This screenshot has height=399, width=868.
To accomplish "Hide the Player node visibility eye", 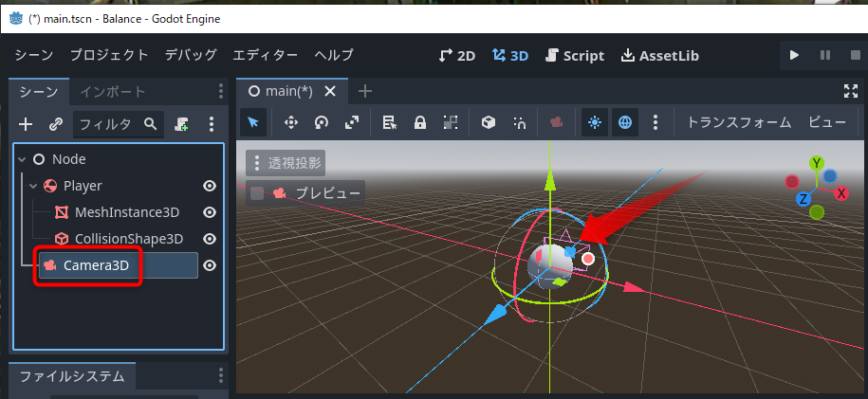I will click(x=210, y=186).
